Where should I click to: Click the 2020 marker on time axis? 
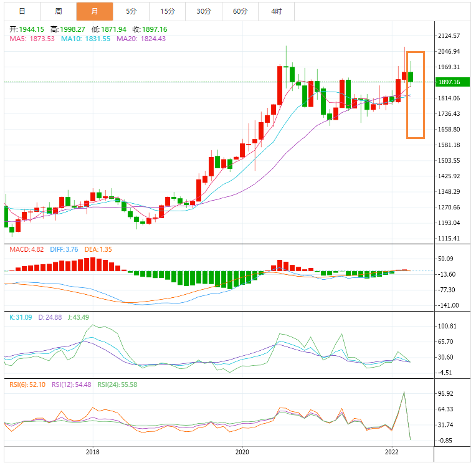[x=242, y=452]
